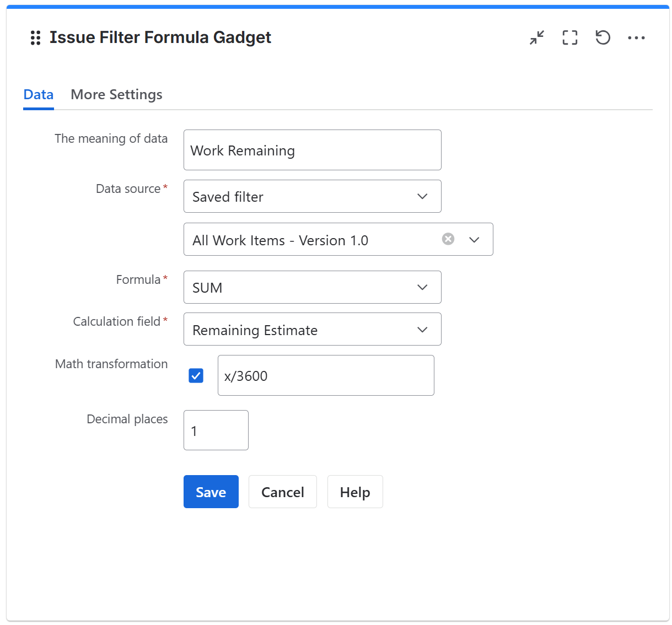This screenshot has width=672, height=625.
Task: Open the Remaining Estimate calculation field dropdown
Action: click(312, 329)
